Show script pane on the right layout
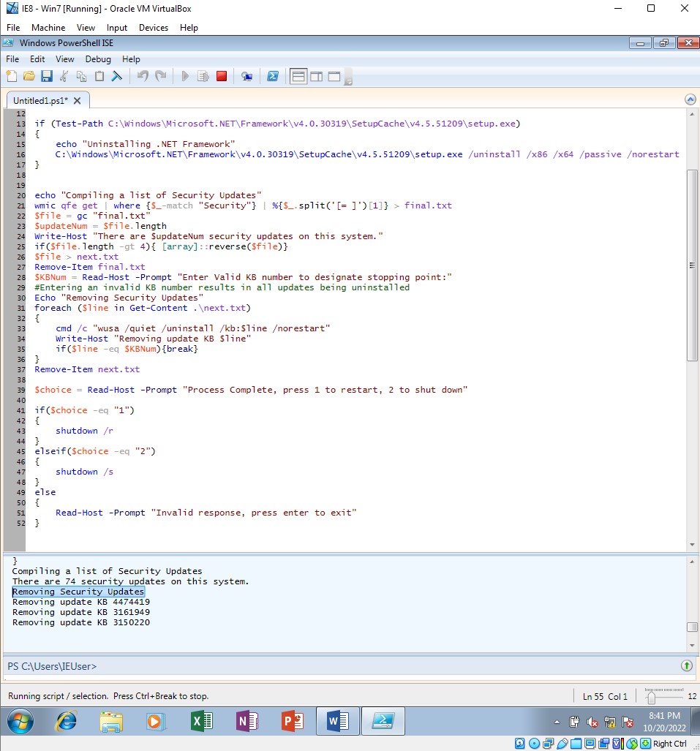The height and width of the screenshot is (751, 700). click(316, 76)
